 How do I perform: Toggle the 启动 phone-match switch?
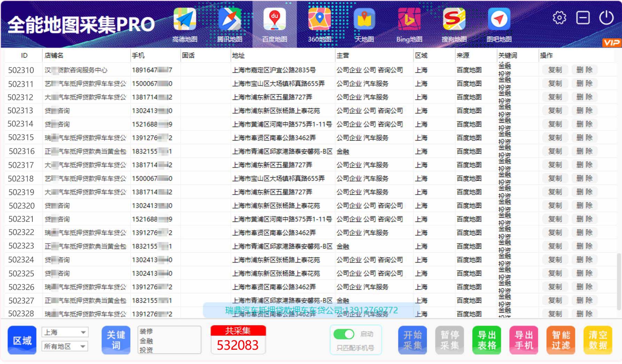pos(344,334)
